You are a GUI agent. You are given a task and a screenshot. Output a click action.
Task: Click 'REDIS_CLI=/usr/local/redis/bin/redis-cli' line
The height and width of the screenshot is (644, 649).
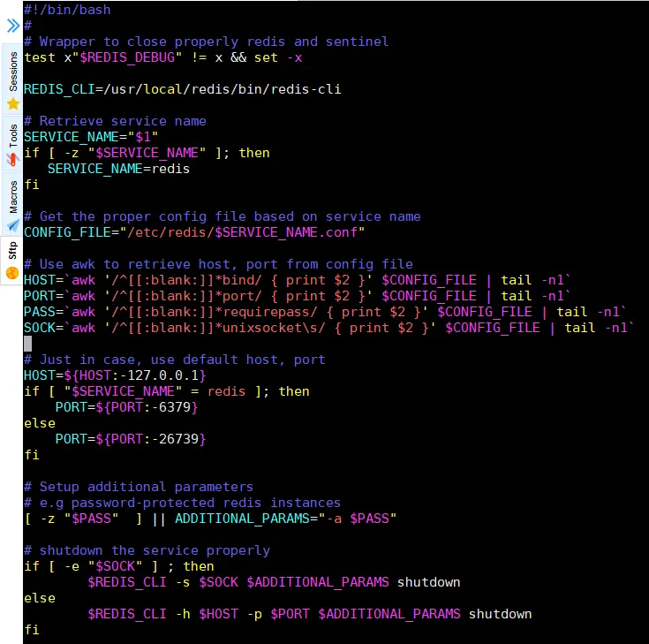coord(183,89)
